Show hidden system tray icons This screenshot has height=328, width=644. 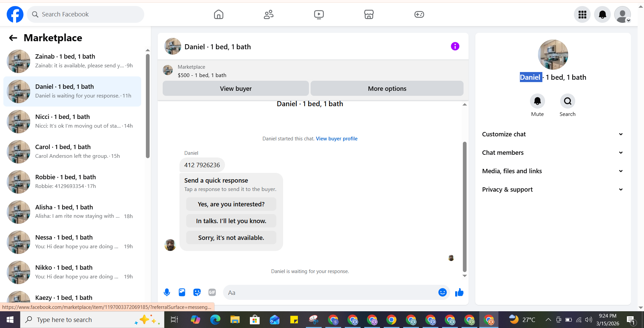click(548, 320)
